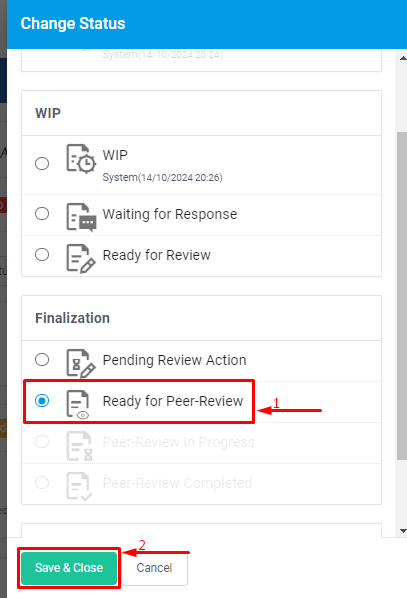
Task: Click the Waiting for Response label
Action: [170, 214]
